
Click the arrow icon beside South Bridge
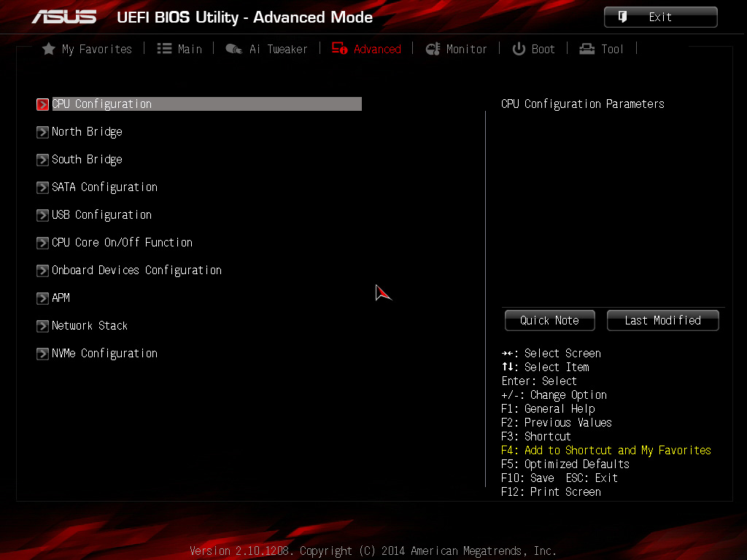42,160
